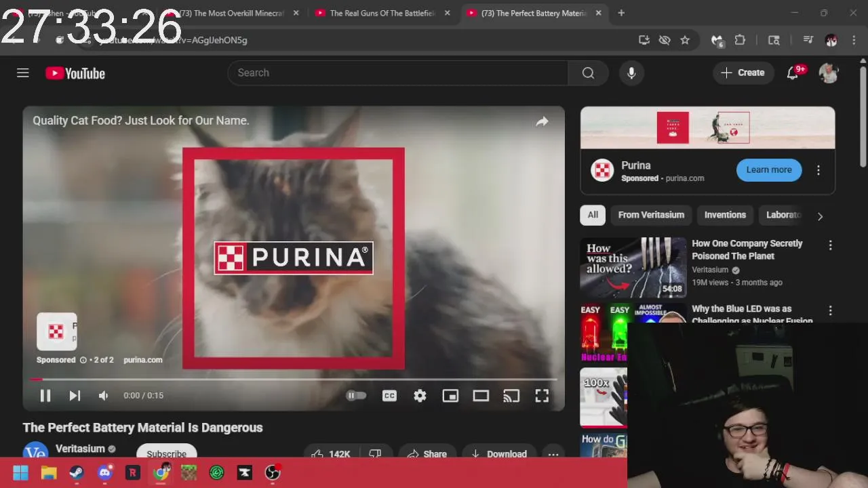Subscribe to Veritasium
868x488 pixels.
tap(166, 453)
